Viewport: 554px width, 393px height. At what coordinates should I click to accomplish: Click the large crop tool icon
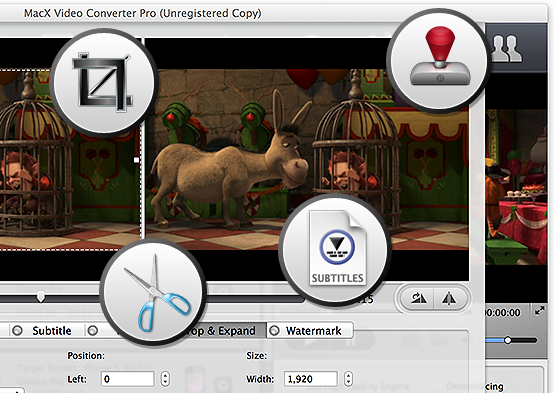(102, 82)
